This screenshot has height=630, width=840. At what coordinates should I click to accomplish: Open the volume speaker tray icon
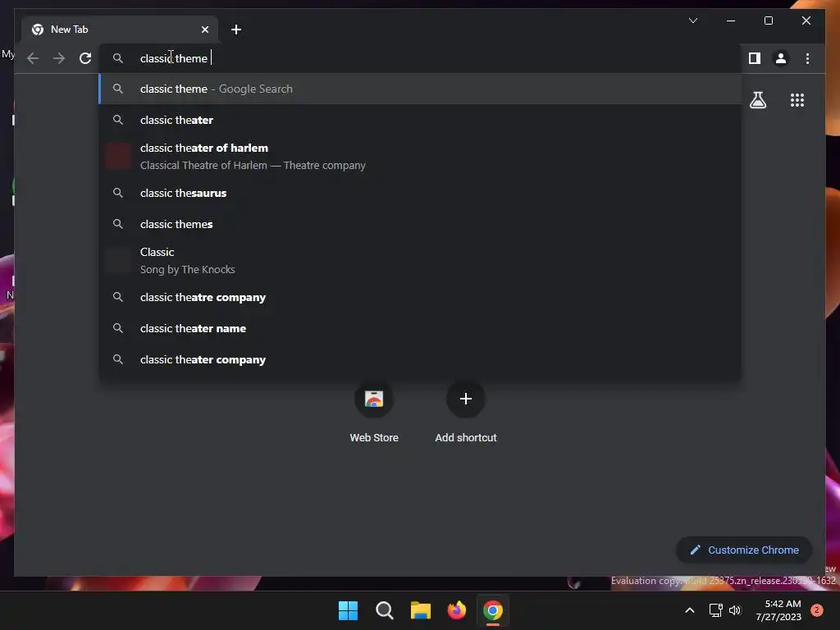point(735,610)
